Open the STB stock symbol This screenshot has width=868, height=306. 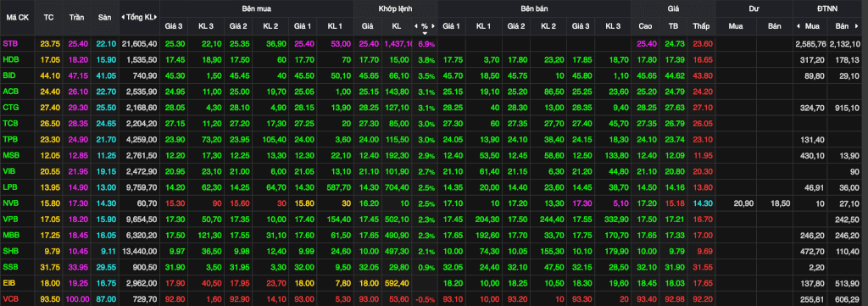(x=10, y=43)
